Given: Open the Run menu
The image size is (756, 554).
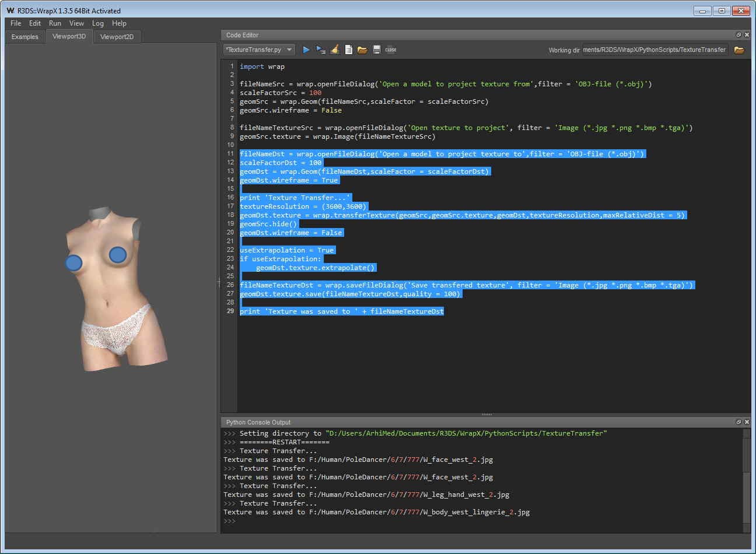Looking at the screenshot, I should pyautogui.click(x=55, y=23).
